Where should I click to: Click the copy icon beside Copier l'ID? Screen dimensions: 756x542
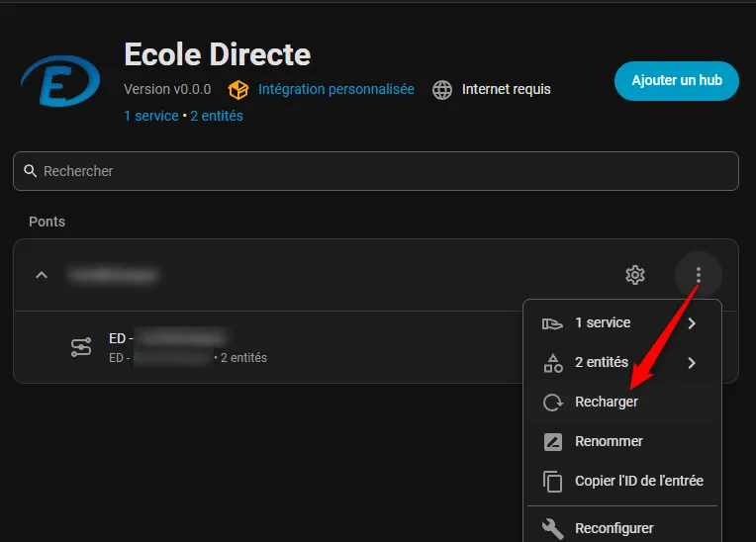click(552, 482)
